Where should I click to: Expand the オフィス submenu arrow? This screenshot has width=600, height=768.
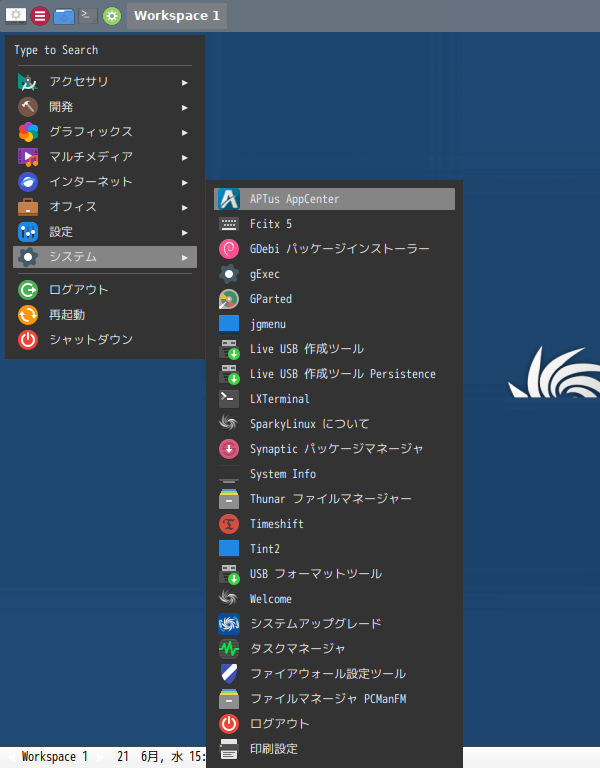[185, 207]
